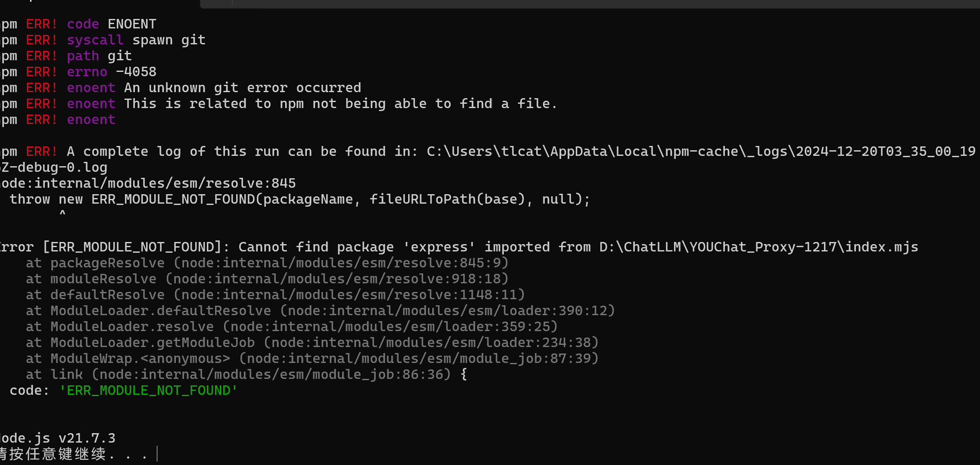This screenshot has width=980, height=465.
Task: Click the Node.js v21.7.3 version text
Action: [x=58, y=438]
